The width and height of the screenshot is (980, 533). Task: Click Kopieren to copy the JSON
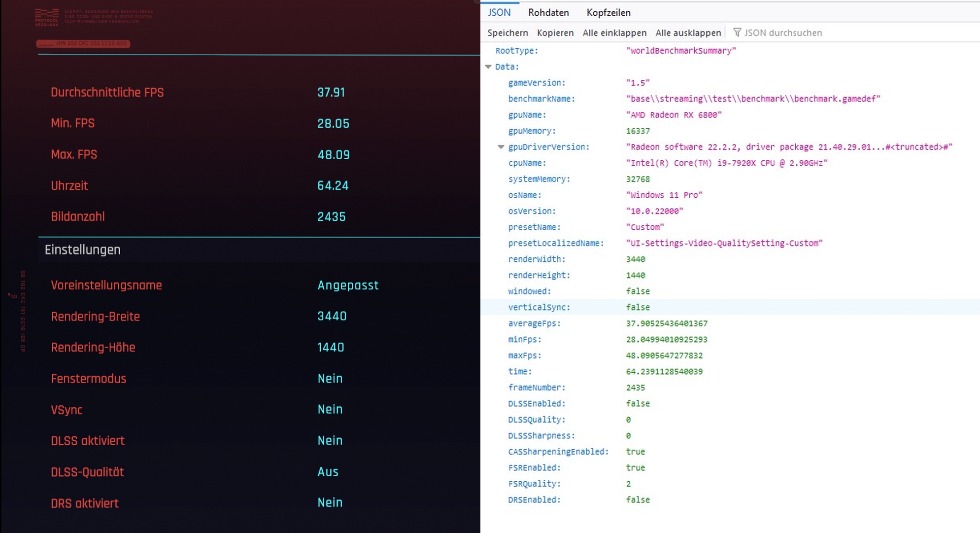[555, 33]
